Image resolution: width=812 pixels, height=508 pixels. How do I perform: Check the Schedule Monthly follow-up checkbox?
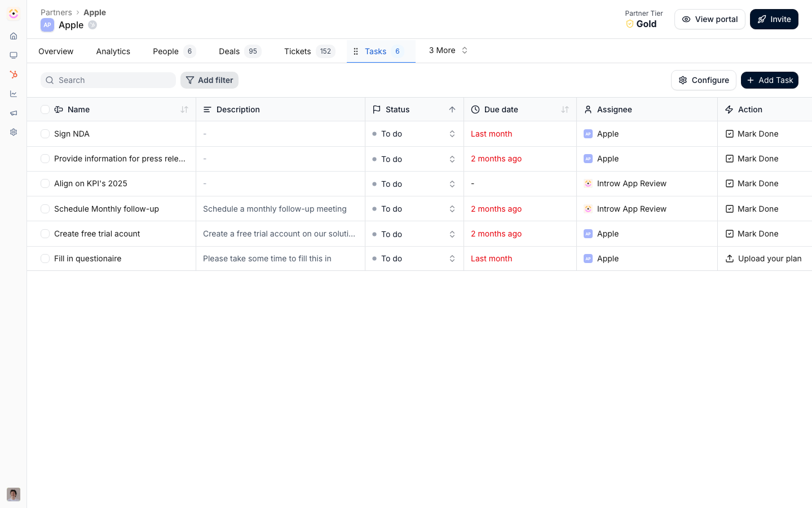click(45, 209)
